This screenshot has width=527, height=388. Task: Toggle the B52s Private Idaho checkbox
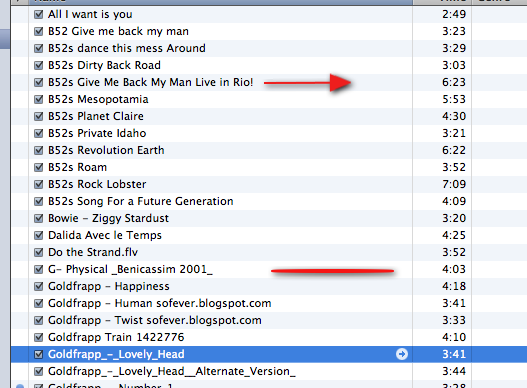39,133
